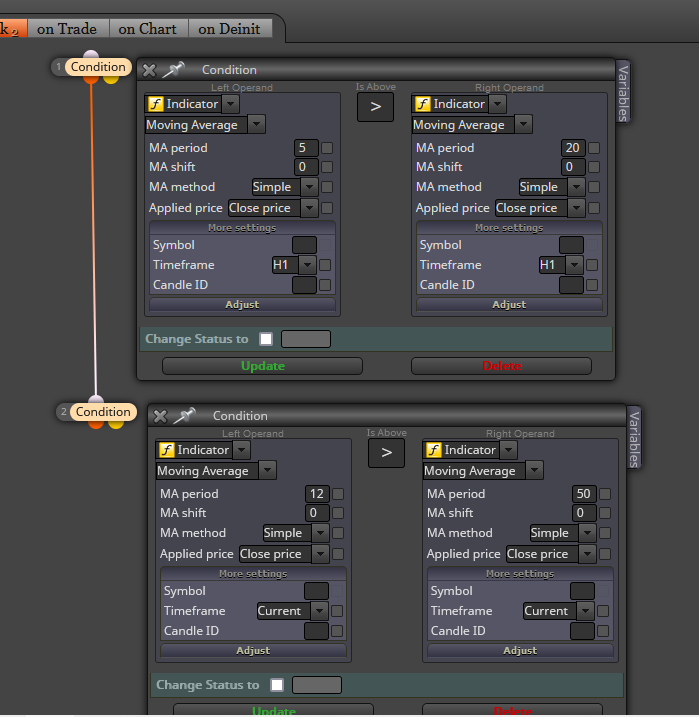
Task: Switch to the on Deinit tab
Action: point(229,29)
